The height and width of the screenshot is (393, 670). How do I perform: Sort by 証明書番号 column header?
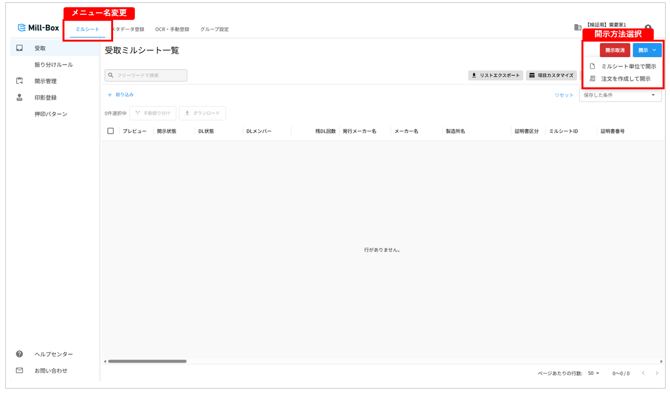pyautogui.click(x=612, y=131)
